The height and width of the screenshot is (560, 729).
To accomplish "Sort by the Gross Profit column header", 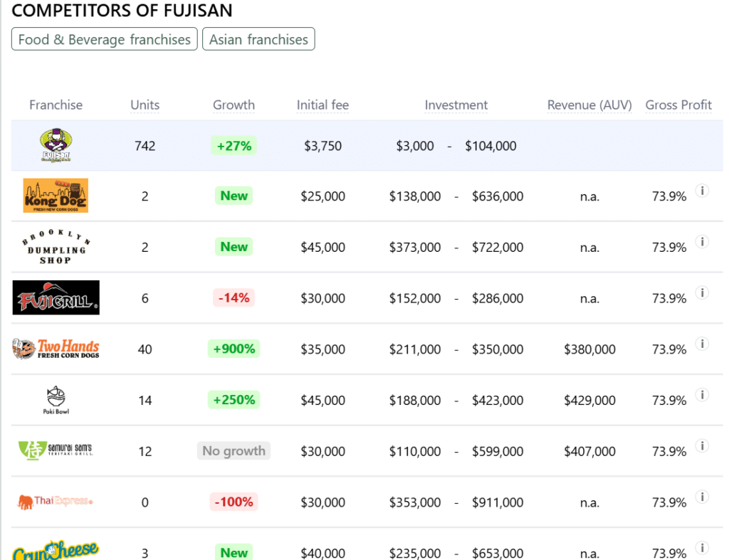I will point(678,105).
